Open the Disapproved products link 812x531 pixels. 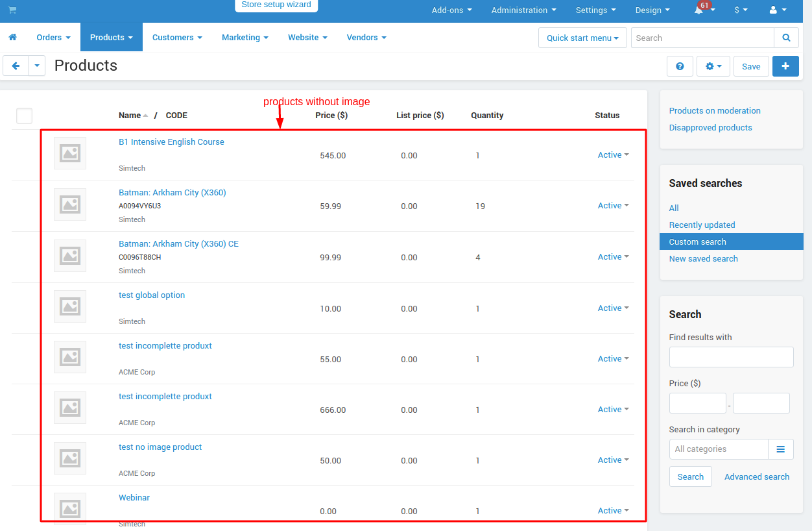pos(710,128)
